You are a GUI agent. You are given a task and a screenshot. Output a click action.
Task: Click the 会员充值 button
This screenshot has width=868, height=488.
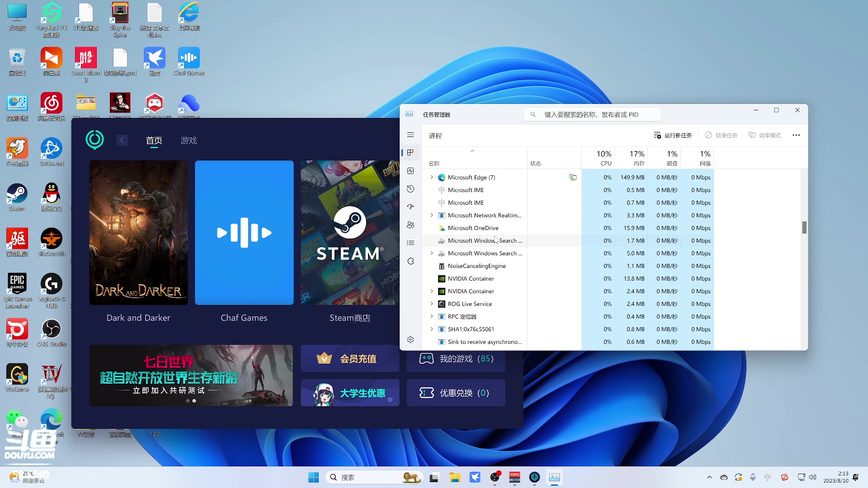[x=350, y=358]
